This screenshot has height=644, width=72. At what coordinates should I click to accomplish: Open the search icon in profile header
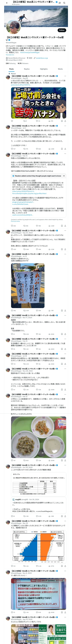(x=64, y=3)
